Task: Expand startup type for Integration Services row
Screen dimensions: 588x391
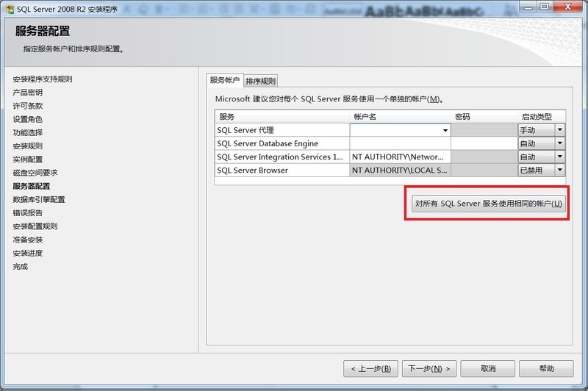Action: pyautogui.click(x=559, y=157)
